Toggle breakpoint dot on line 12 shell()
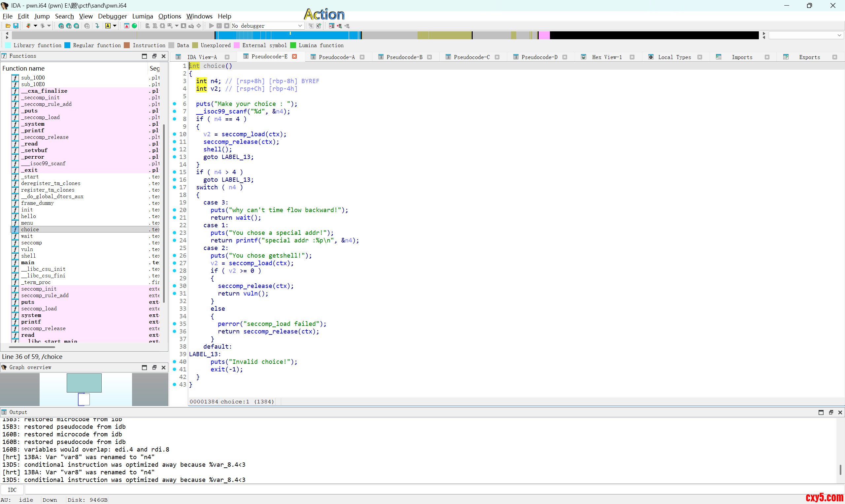The image size is (845, 504). tap(174, 149)
